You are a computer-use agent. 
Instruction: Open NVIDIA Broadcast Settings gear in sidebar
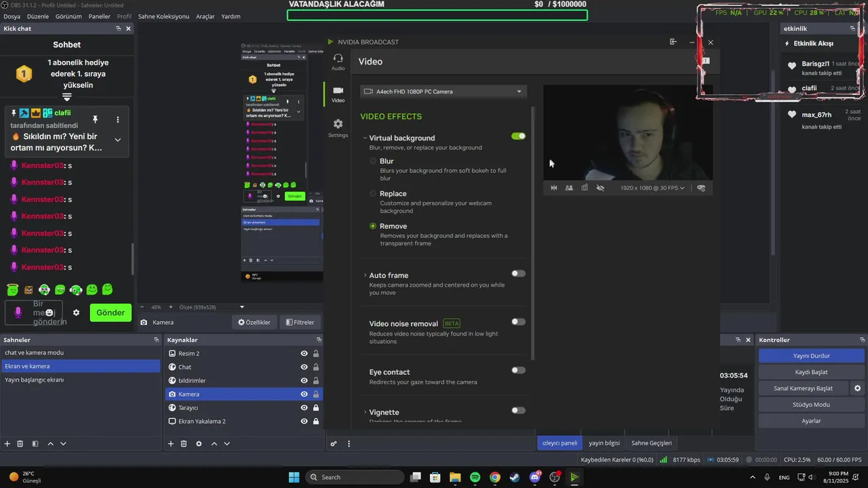click(x=338, y=128)
